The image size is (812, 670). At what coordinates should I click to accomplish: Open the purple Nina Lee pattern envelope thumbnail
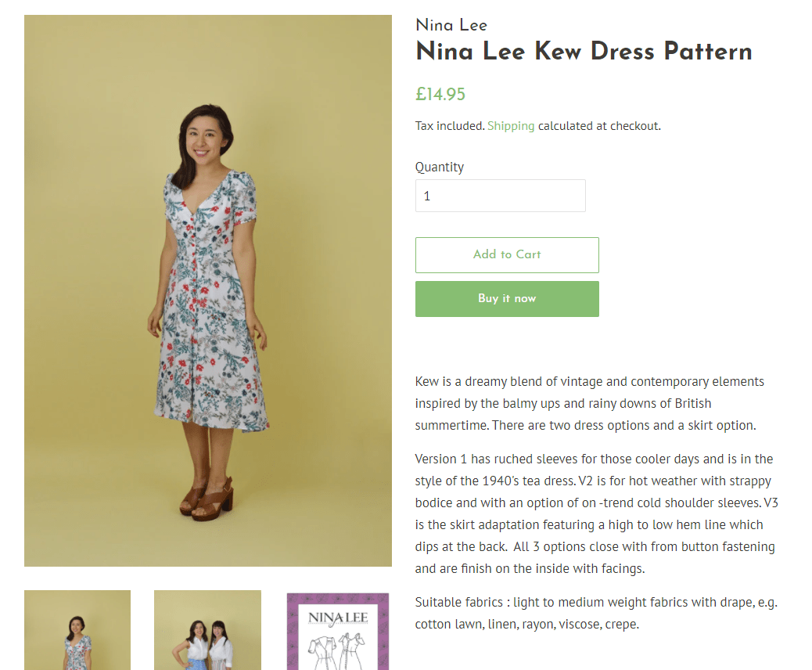click(337, 630)
